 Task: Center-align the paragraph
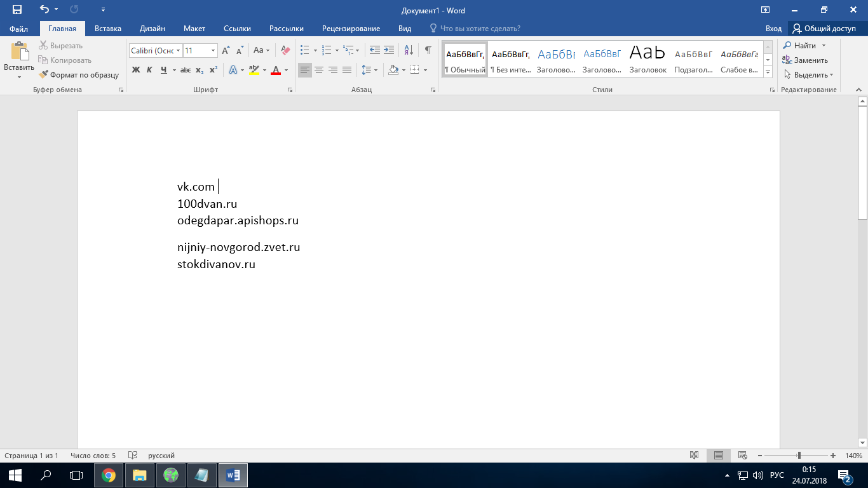(x=319, y=70)
